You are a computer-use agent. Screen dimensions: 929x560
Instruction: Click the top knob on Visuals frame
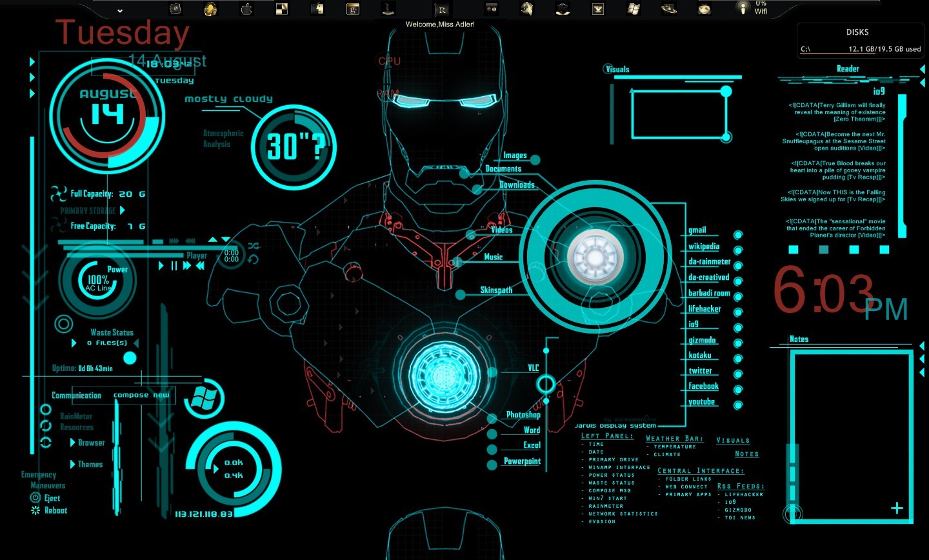click(x=726, y=92)
